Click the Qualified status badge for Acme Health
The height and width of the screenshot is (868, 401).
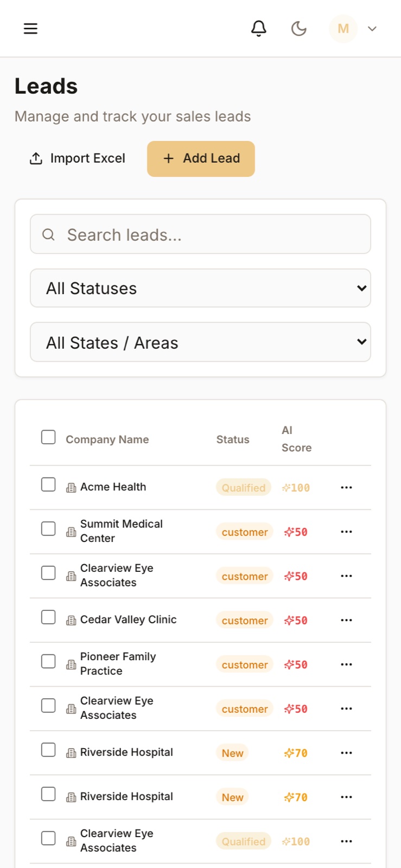244,488
